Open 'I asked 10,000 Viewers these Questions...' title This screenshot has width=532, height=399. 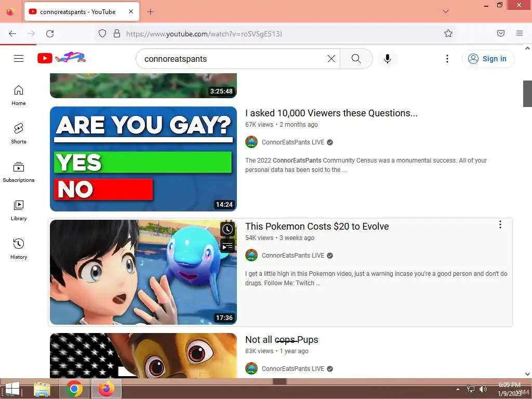[x=331, y=113]
